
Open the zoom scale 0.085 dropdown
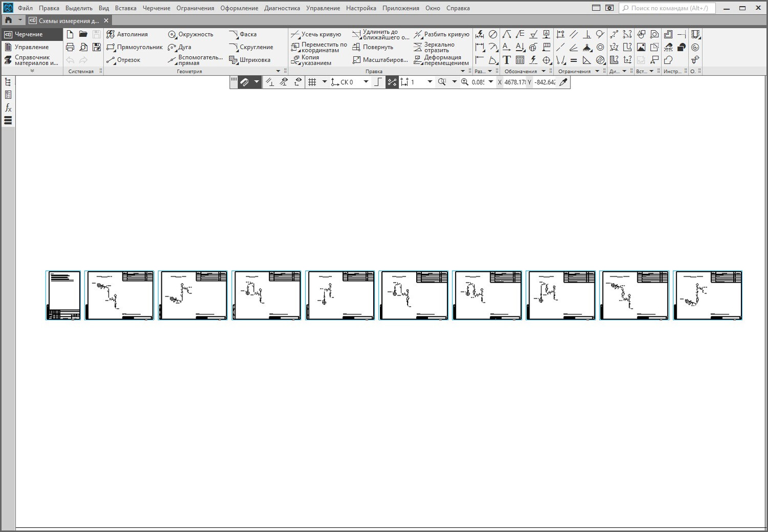point(490,82)
